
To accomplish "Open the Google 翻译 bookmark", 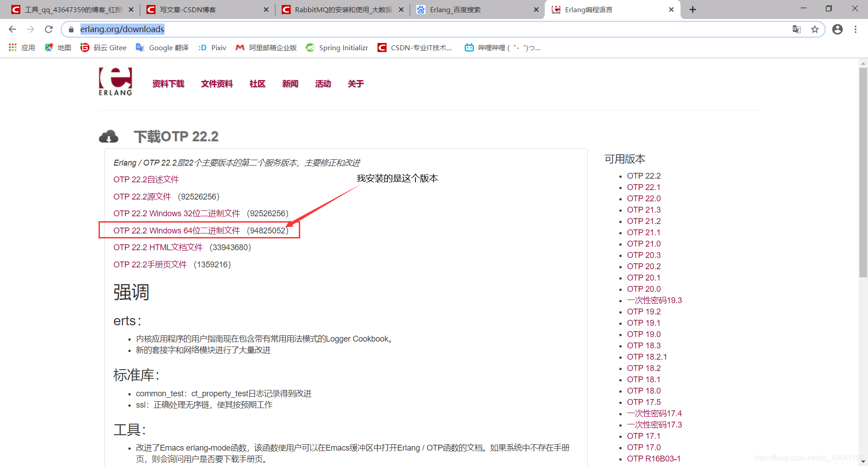I will click(162, 48).
